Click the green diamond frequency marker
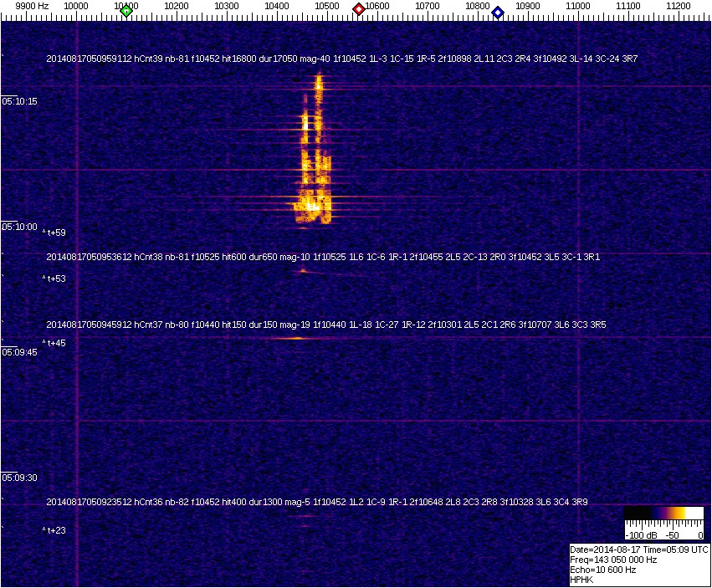The height and width of the screenshot is (588, 712). tap(126, 11)
